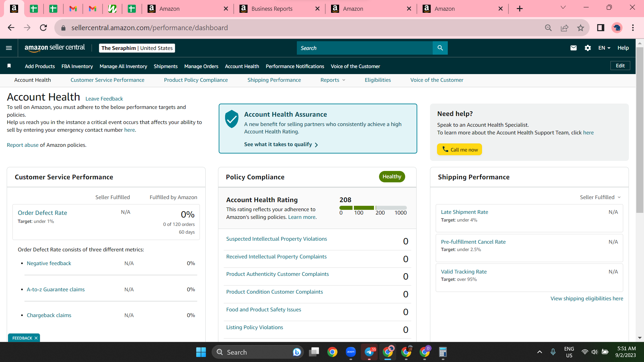644x362 pixels.
Task: Open FBA Inventory in the nav bar
Action: [x=77, y=66]
